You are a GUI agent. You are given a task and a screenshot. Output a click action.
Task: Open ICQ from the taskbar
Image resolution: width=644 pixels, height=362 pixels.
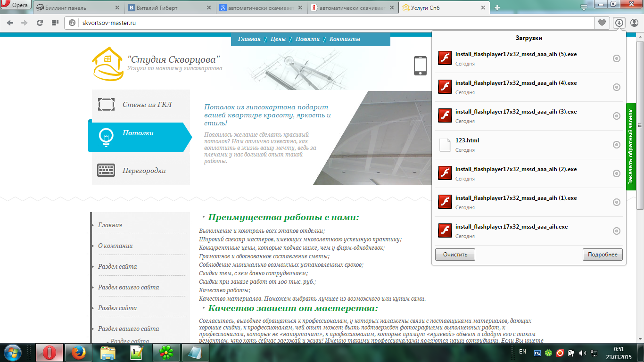pyautogui.click(x=166, y=352)
